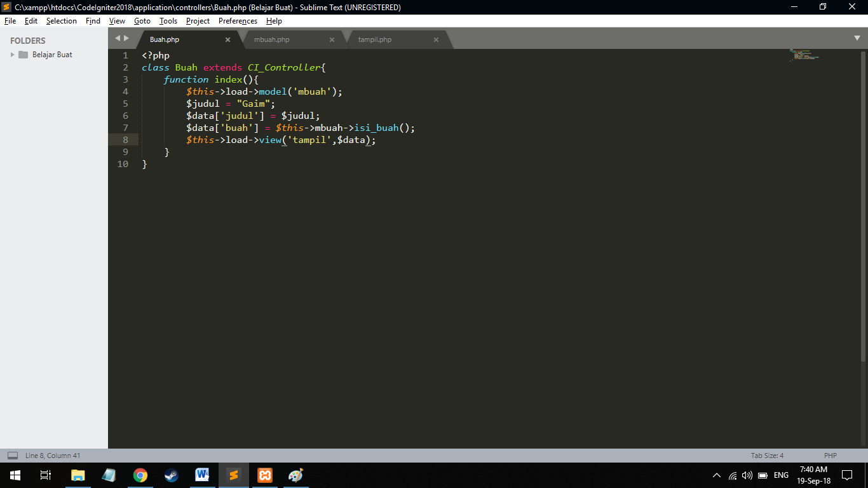This screenshot has height=488, width=868.
Task: Open the tab list dropdown arrow
Action: (857, 38)
